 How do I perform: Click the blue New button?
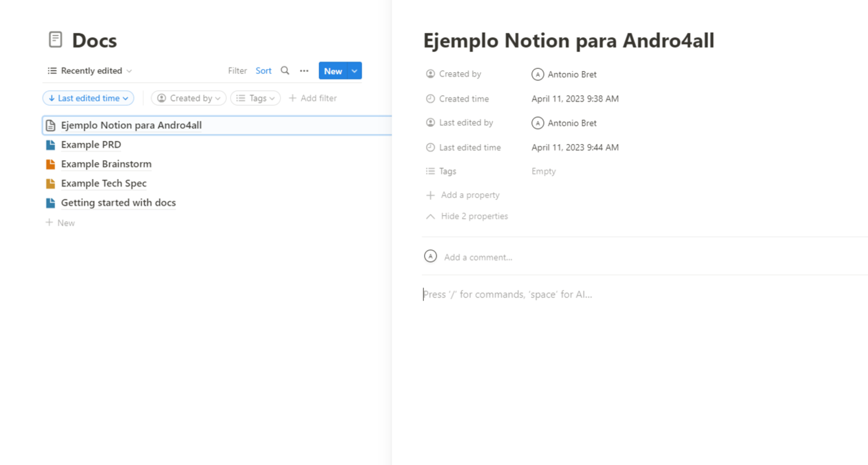333,71
